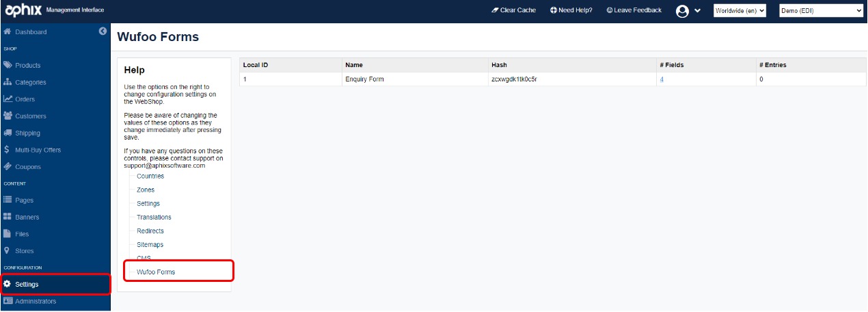Open Translations in the Help tree
The width and height of the screenshot is (868, 312).
point(154,217)
